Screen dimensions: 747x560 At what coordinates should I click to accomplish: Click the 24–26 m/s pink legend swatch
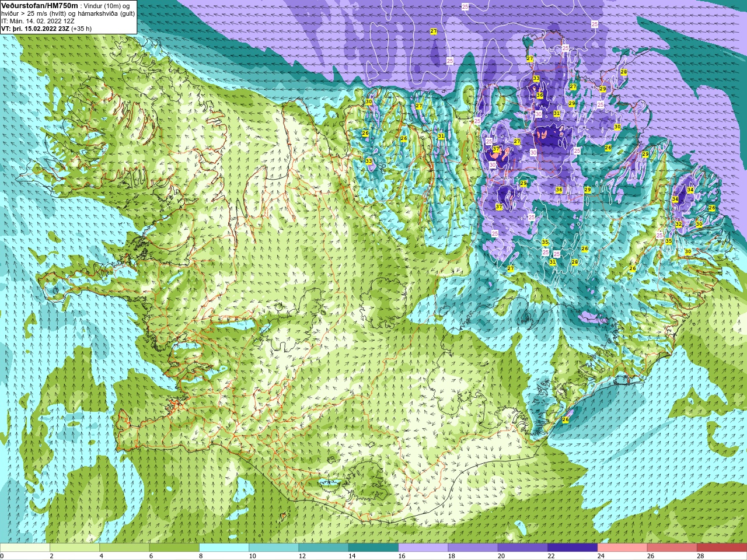point(622,548)
